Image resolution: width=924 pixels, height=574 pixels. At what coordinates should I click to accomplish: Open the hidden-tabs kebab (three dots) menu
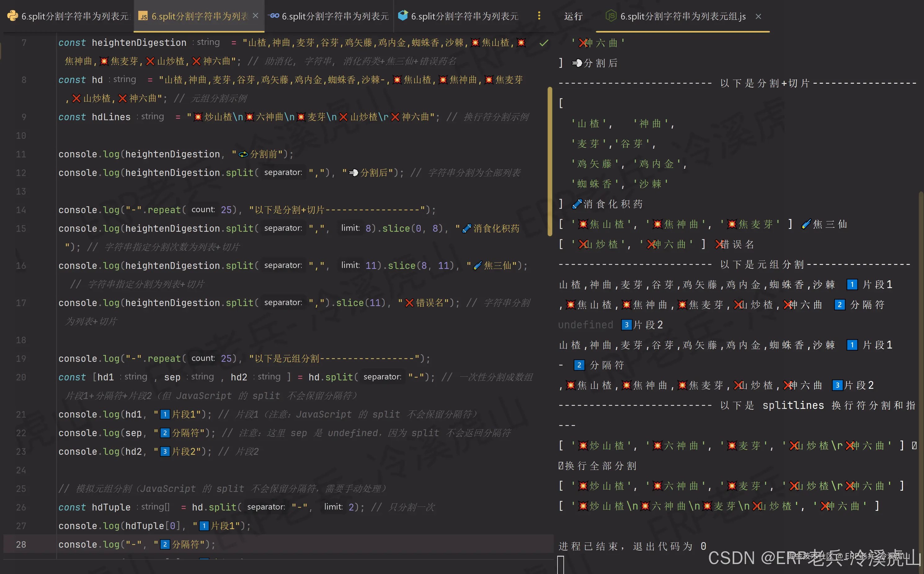pos(539,15)
